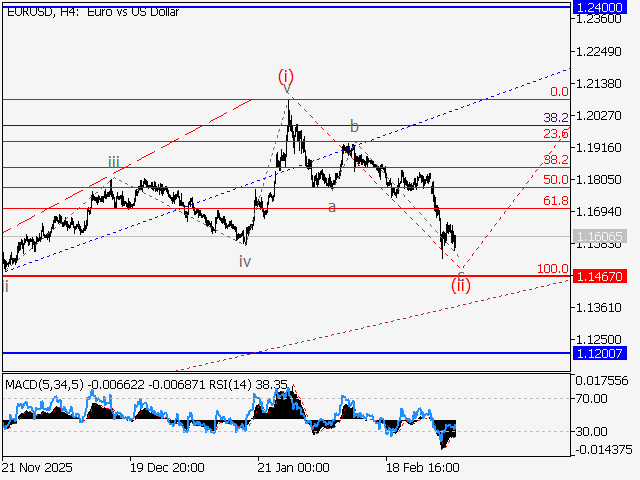Image resolution: width=640 pixels, height=480 pixels.
Task: Select the wave b label
Action: click(353, 126)
